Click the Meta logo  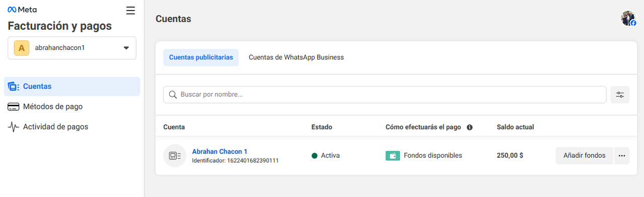tap(22, 10)
